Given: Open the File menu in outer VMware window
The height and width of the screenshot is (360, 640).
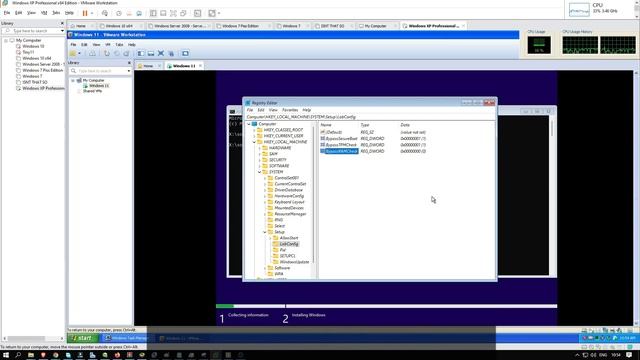Looking at the screenshot, I should click(x=7, y=13).
